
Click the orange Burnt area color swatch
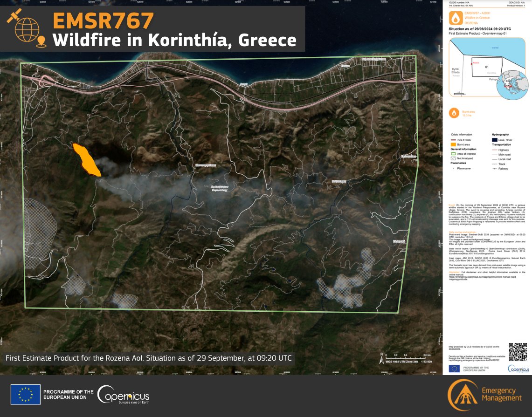pos(453,144)
